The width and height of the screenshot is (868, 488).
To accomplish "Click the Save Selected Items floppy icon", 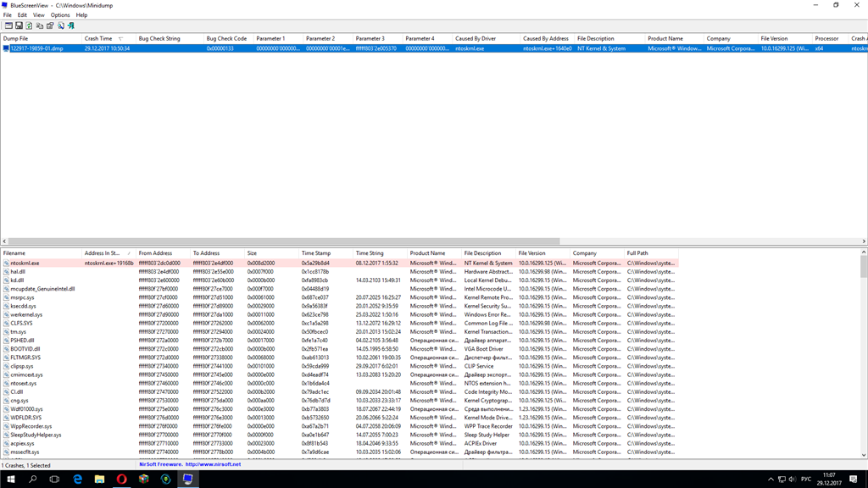I will 19,25.
